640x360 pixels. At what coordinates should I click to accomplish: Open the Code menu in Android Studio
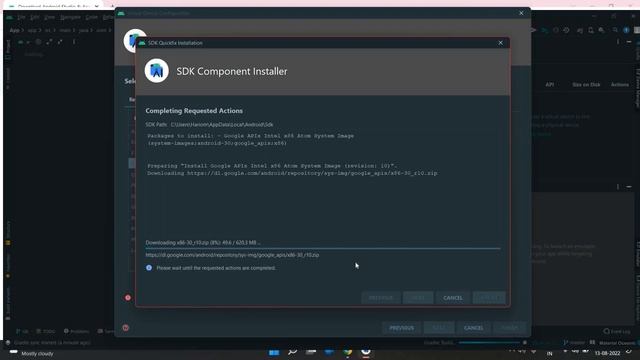click(x=92, y=18)
